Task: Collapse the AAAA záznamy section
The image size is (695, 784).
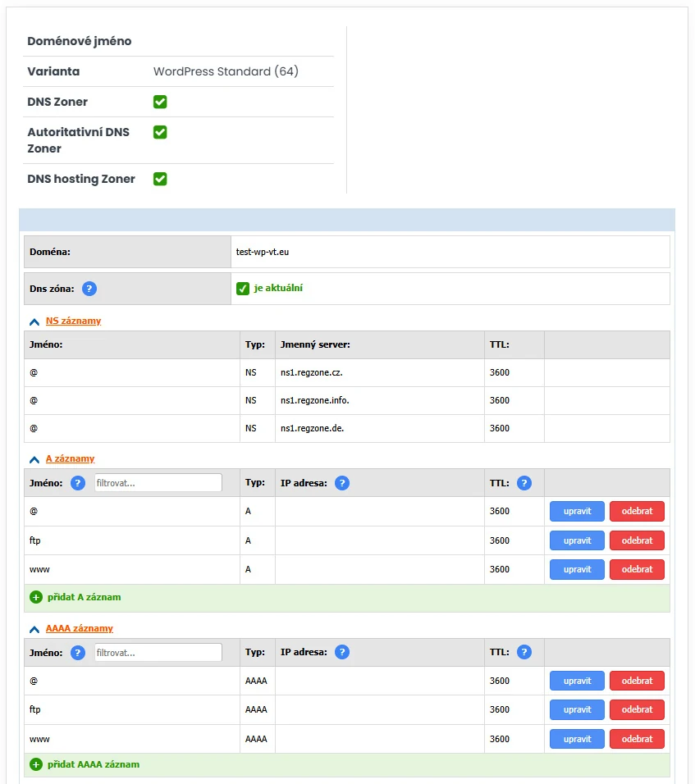Action: coord(34,629)
